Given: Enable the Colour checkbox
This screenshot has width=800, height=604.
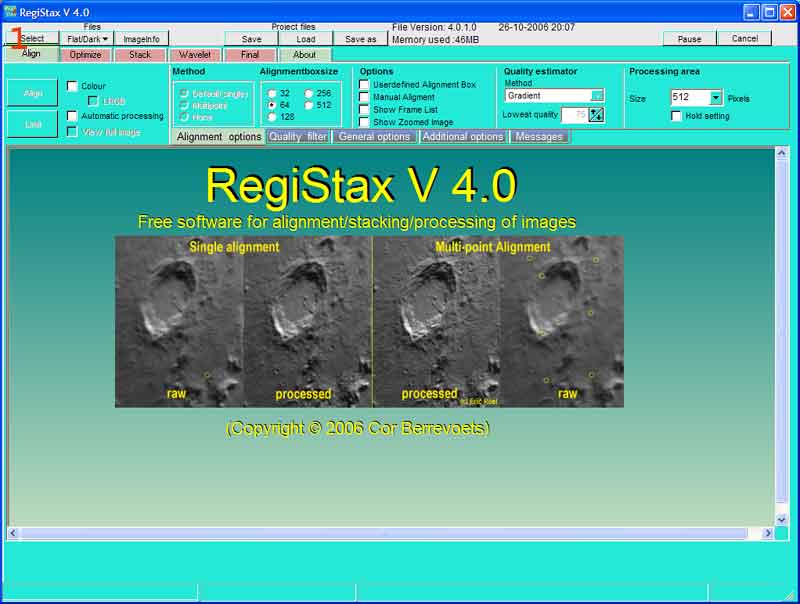Looking at the screenshot, I should pyautogui.click(x=72, y=86).
